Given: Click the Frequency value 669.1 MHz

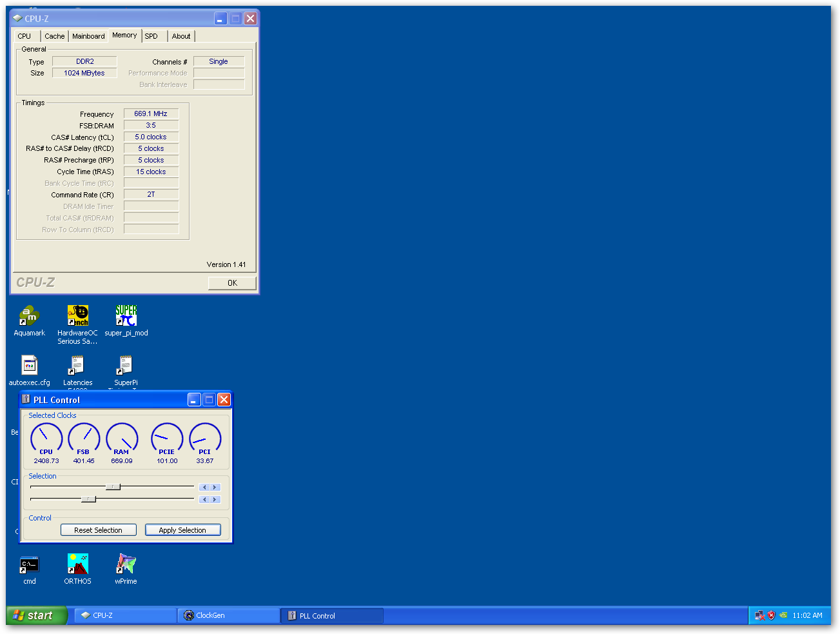Looking at the screenshot, I should (151, 114).
